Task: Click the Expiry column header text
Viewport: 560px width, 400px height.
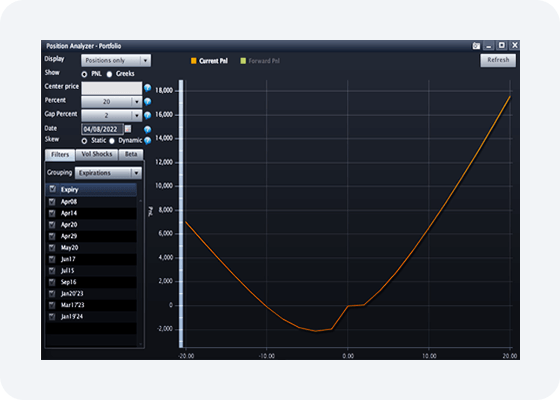Action: 69,190
